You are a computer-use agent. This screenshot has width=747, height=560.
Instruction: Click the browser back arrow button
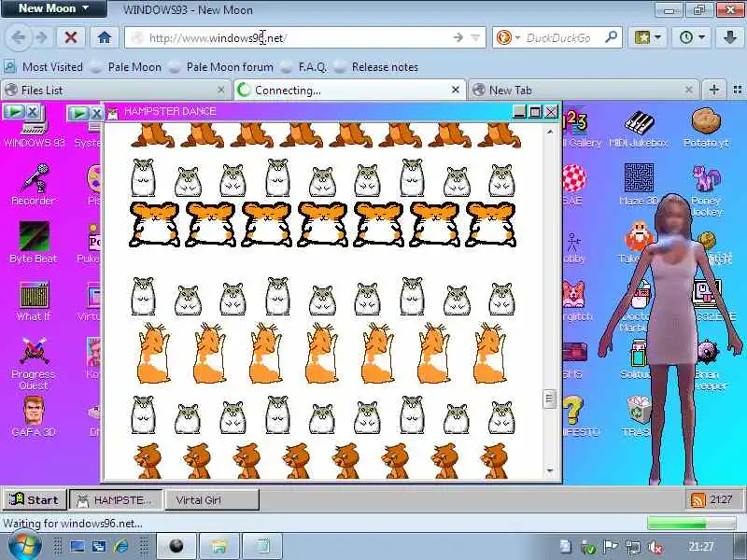[x=19, y=37]
